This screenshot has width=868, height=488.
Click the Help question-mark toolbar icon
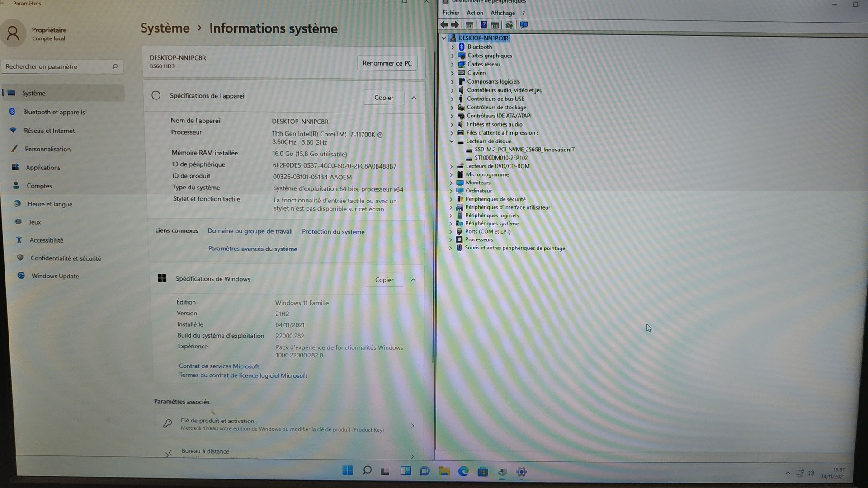click(x=483, y=25)
